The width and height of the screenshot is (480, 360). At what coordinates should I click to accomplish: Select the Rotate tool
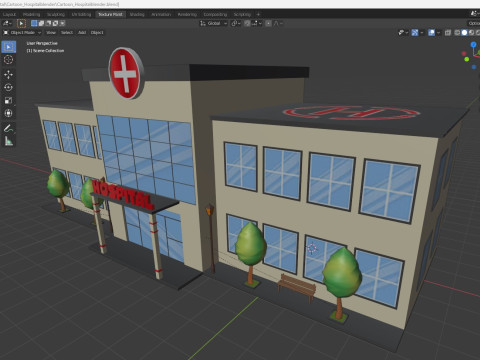[8, 87]
